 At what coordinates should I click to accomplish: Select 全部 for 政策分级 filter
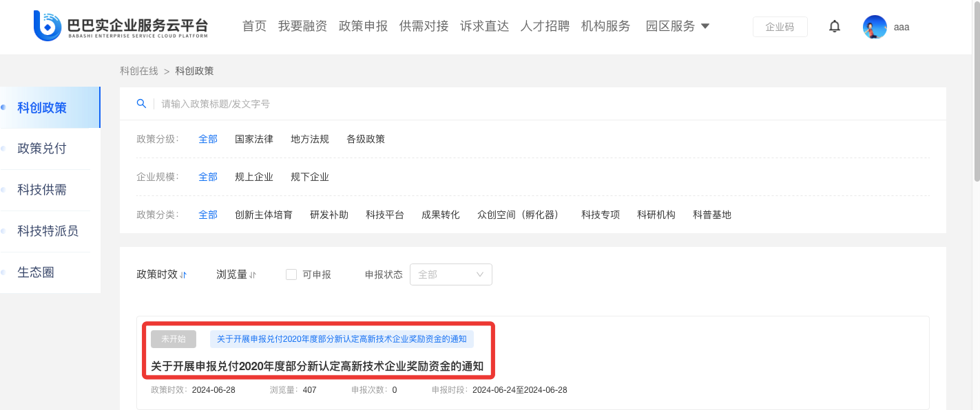click(x=208, y=139)
